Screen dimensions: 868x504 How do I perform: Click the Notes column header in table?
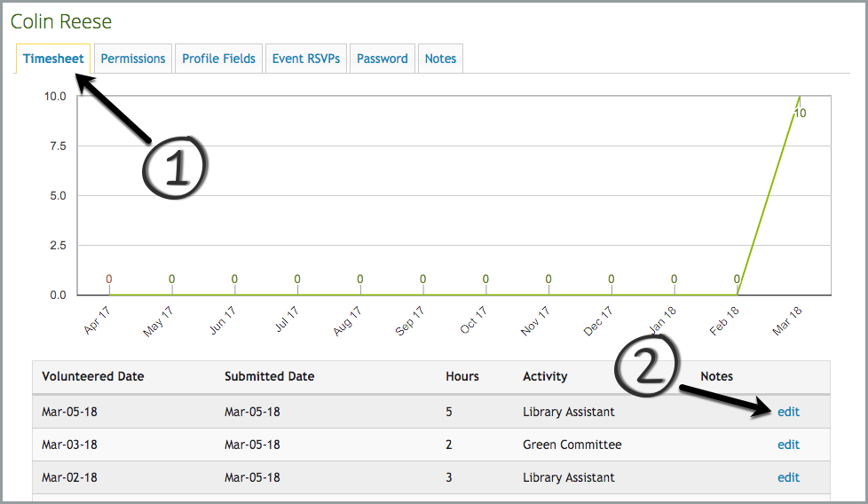(717, 376)
